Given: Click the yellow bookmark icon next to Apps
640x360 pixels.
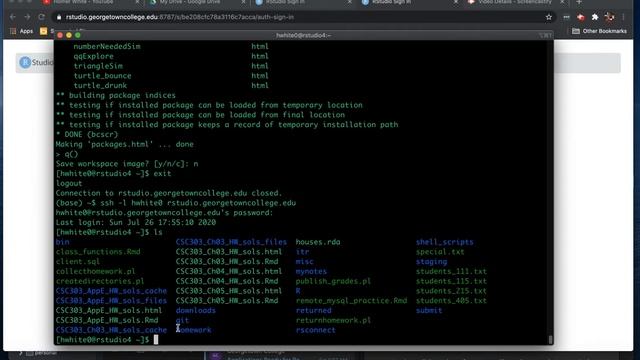Looking at the screenshot, I should (x=43, y=31).
